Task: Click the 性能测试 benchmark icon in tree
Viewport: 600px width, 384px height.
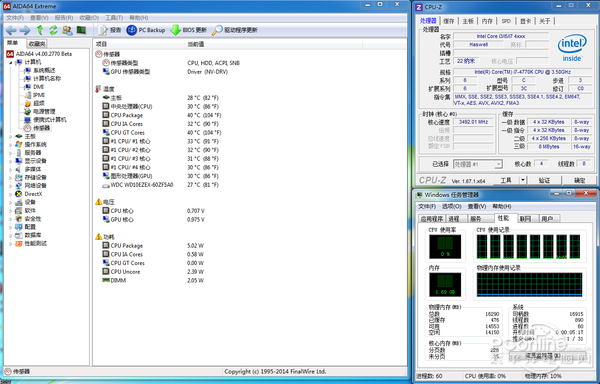Action: tap(18, 244)
